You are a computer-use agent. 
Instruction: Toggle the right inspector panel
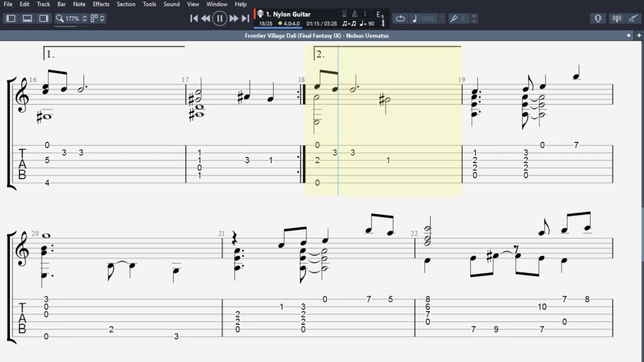click(44, 19)
